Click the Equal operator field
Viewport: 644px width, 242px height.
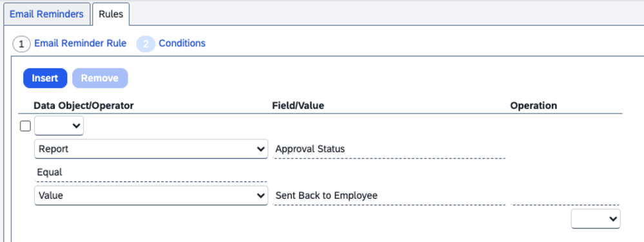(x=151, y=172)
